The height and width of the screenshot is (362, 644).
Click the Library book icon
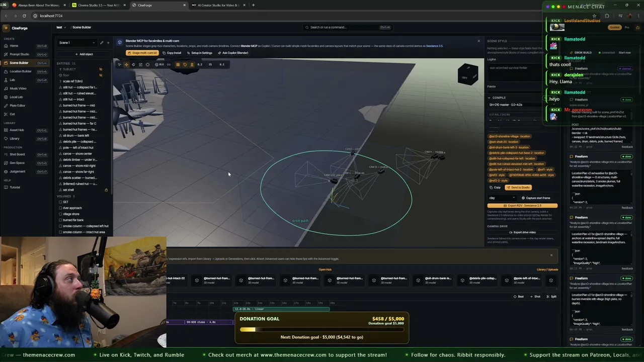[6, 139]
